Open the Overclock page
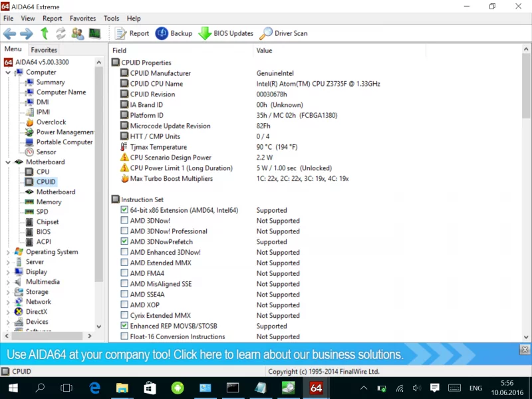This screenshot has height=399, width=532. point(51,122)
